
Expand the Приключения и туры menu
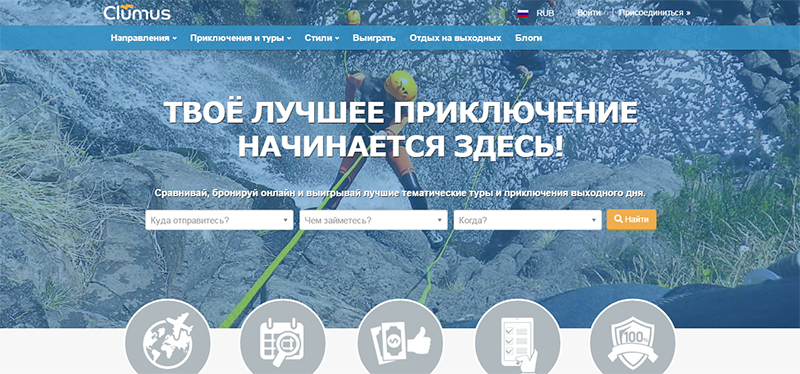click(x=241, y=38)
